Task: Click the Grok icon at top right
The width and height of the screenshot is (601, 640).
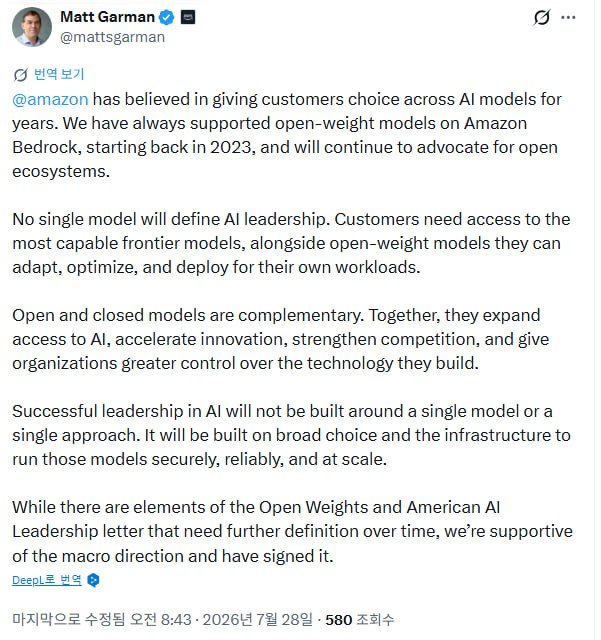Action: click(x=542, y=17)
